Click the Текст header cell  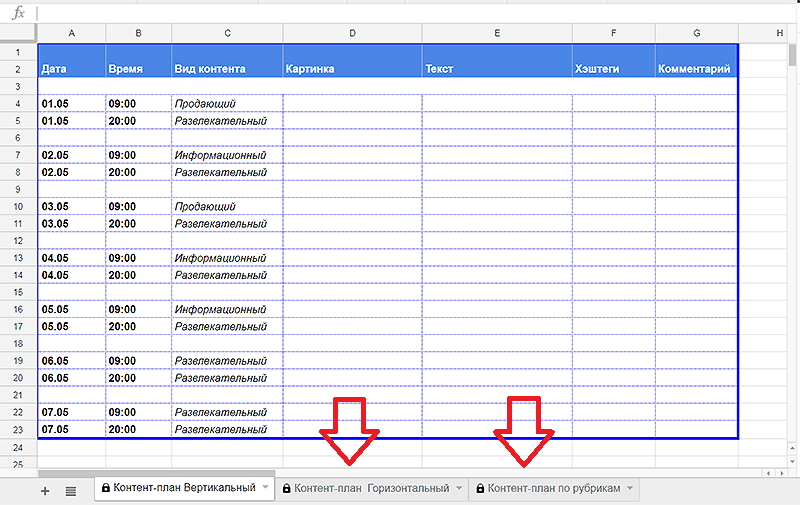point(497,61)
